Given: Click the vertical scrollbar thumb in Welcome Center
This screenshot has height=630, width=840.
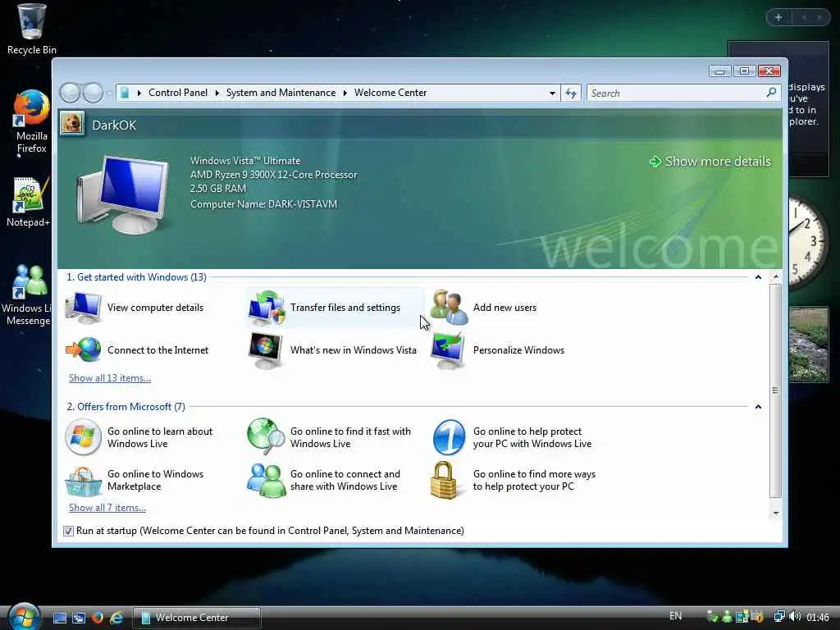Looking at the screenshot, I should [775, 390].
